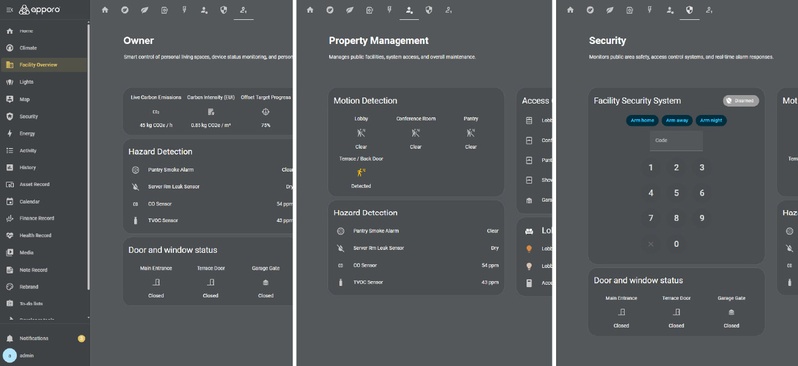Tap keypad digit 9
The width and height of the screenshot is (798, 366).
(x=702, y=218)
